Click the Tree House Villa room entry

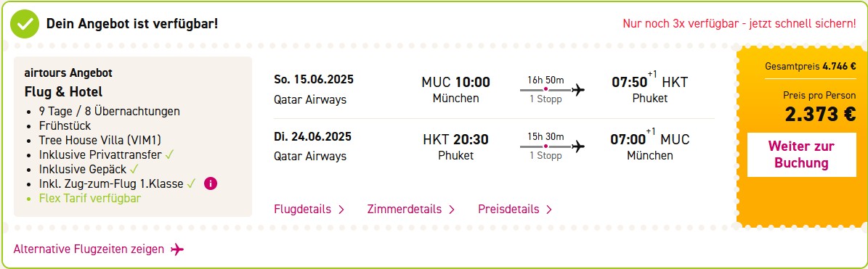pos(100,140)
